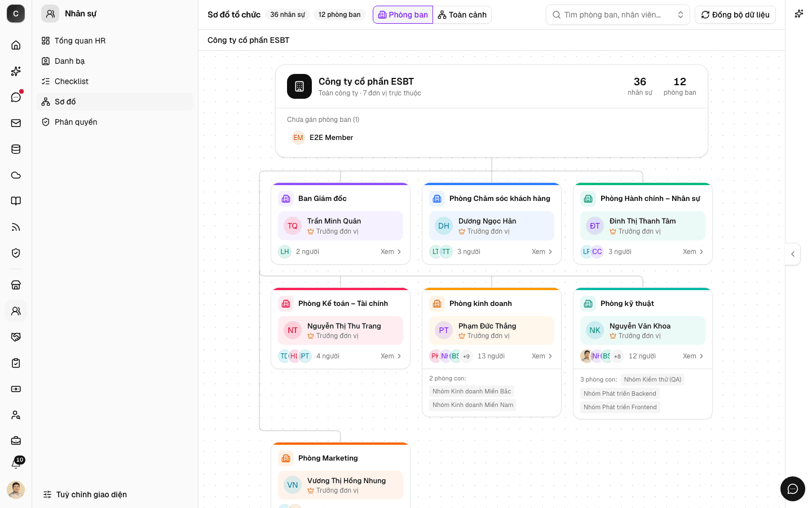Screen dimensions: 812x508
Task: Focus the Tìm phòng ban, nhân viên search field
Action: (618, 15)
